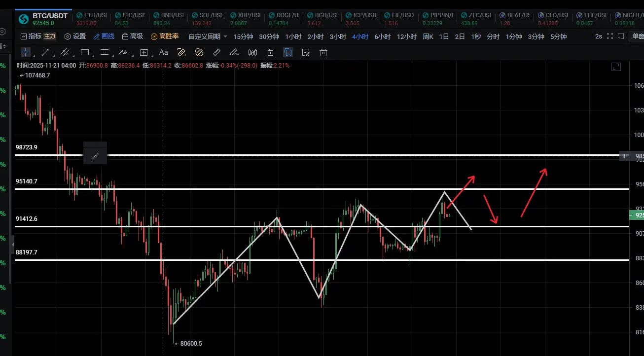The width and height of the screenshot is (644, 356).
Task: Switch to the 12小时 timeframe
Action: (x=407, y=36)
